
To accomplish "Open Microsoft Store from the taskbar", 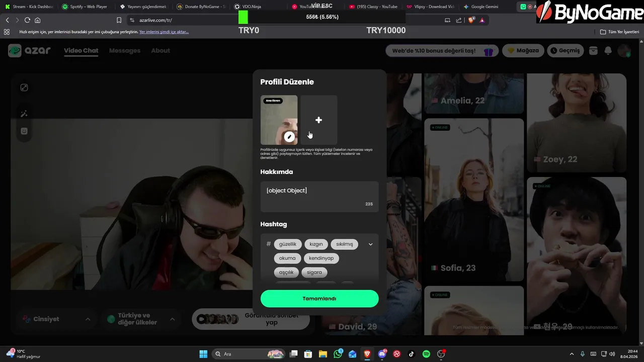I will pos(308,354).
